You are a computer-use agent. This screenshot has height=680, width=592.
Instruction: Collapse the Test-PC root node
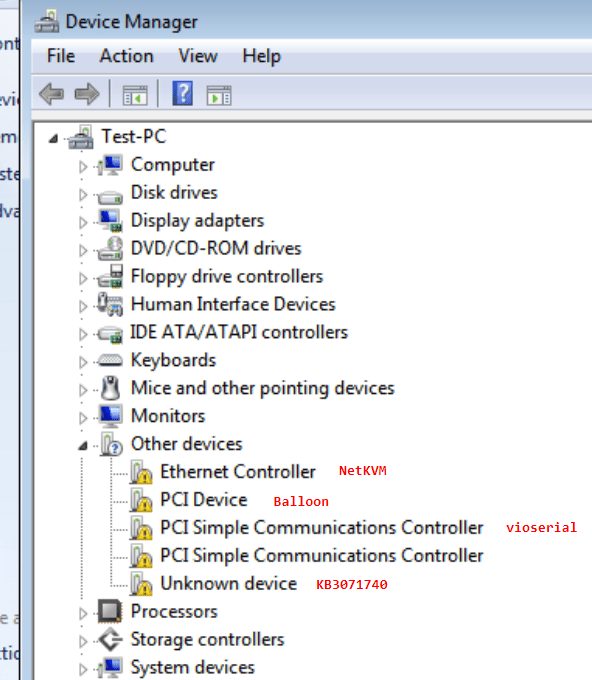[53, 138]
